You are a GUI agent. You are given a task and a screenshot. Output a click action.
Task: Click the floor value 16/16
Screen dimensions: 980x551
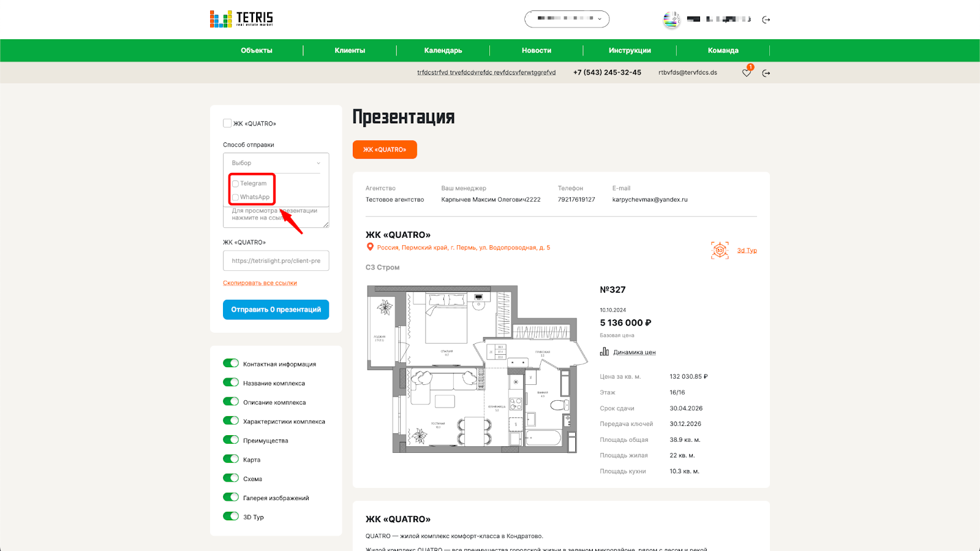[x=677, y=392]
